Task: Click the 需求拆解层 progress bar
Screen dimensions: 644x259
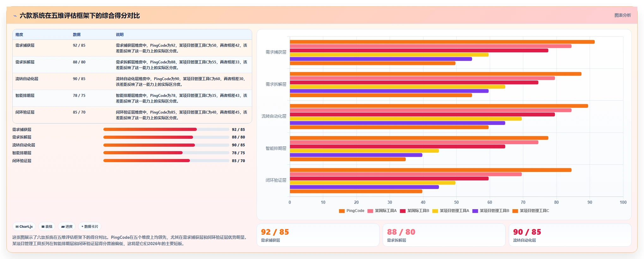Action: pyautogui.click(x=166, y=137)
